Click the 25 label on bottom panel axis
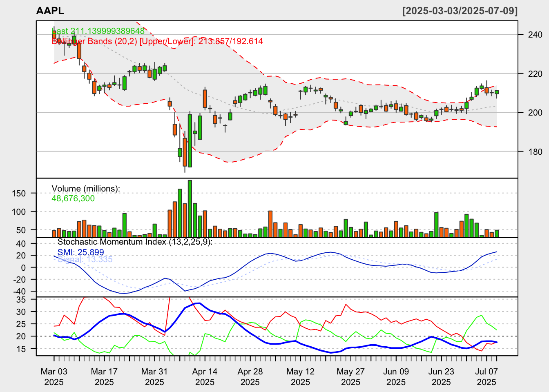Viewport: 549px width, 392px height. tap(21, 324)
